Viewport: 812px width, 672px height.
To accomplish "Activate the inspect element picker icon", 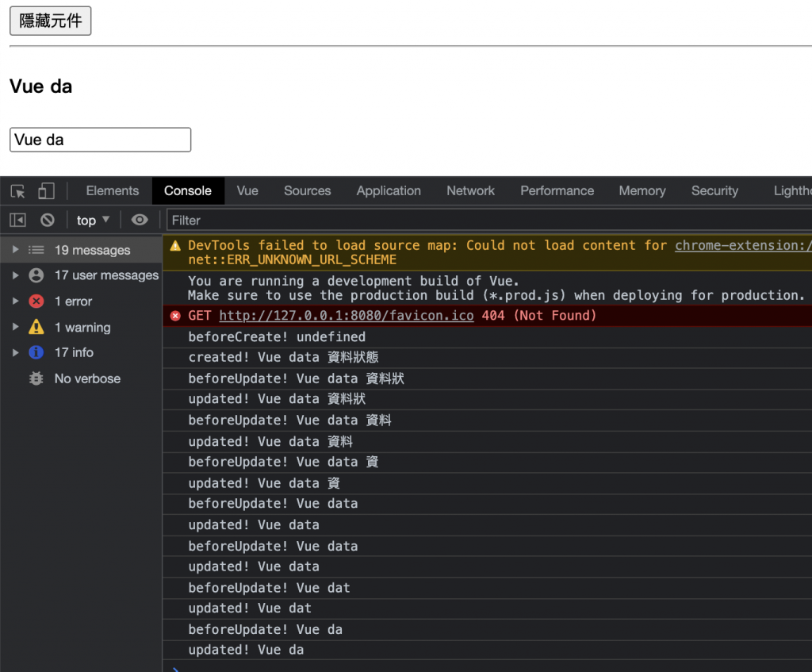I will pyautogui.click(x=18, y=191).
